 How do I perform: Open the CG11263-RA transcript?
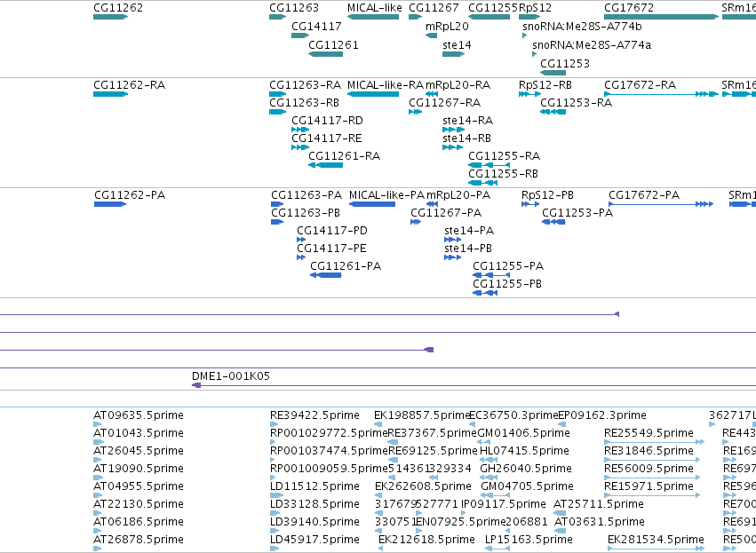click(278, 94)
